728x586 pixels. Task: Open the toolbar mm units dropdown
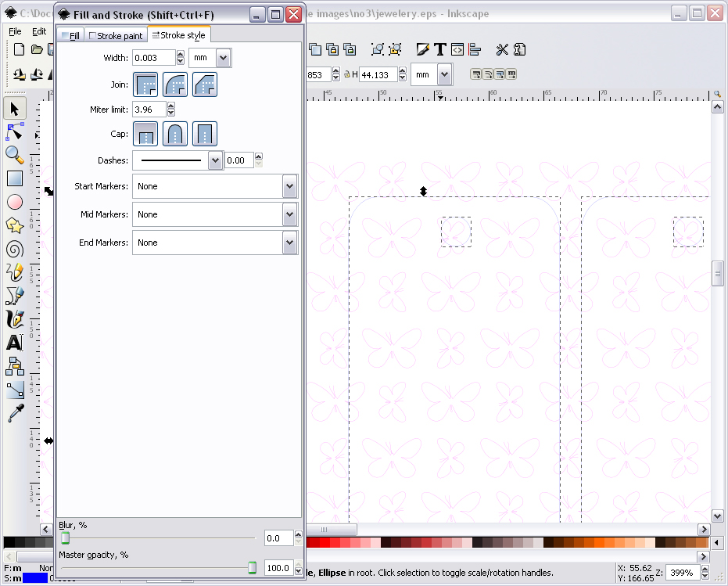coord(444,74)
